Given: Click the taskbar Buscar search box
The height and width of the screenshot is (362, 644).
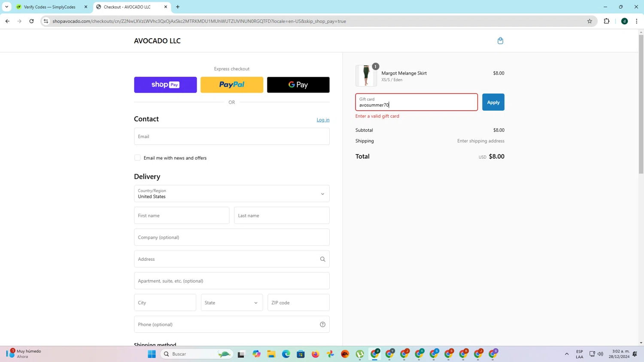Looking at the screenshot, I should tap(197, 354).
